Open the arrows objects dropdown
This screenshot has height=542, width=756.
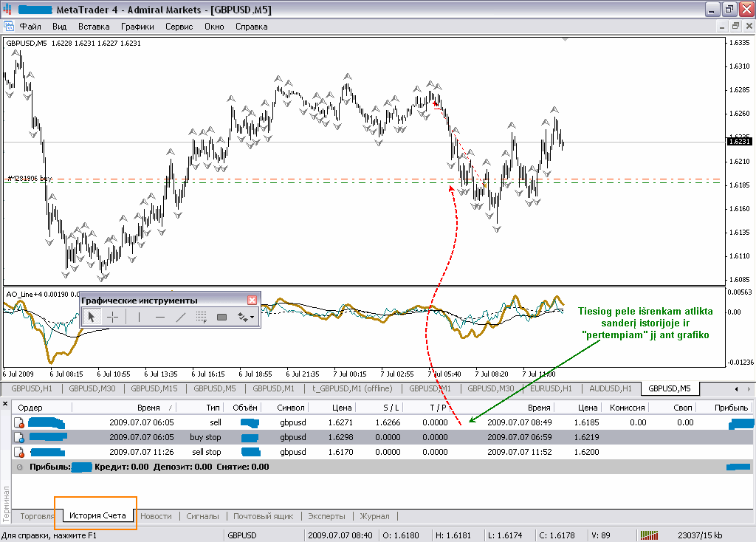[x=245, y=317]
